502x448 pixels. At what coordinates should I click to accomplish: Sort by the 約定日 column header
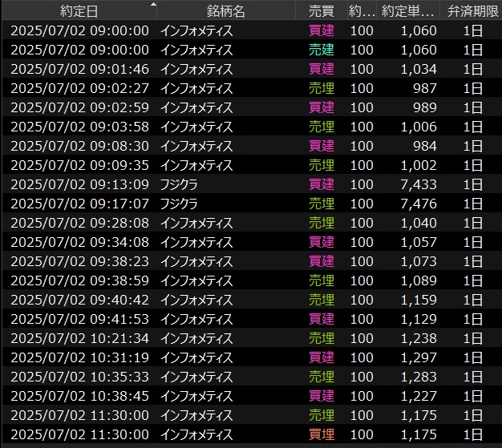pyautogui.click(x=79, y=11)
